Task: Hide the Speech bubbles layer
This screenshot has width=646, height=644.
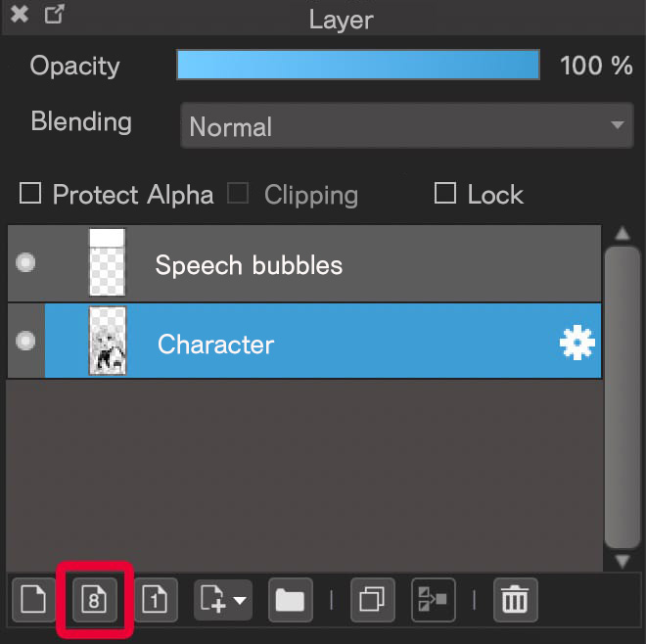Action: pos(25,262)
